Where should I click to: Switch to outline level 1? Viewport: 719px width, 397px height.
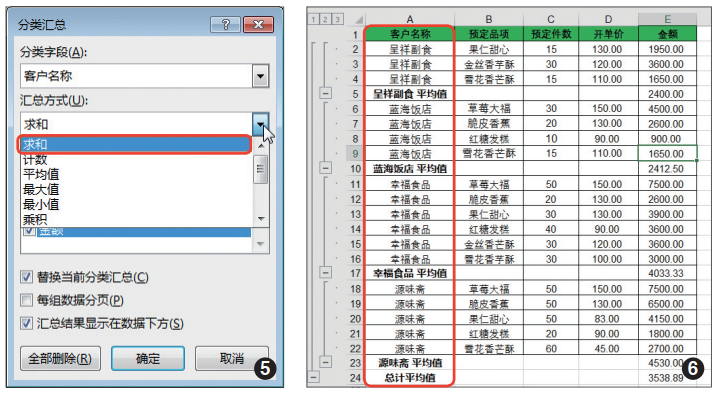[x=314, y=19]
